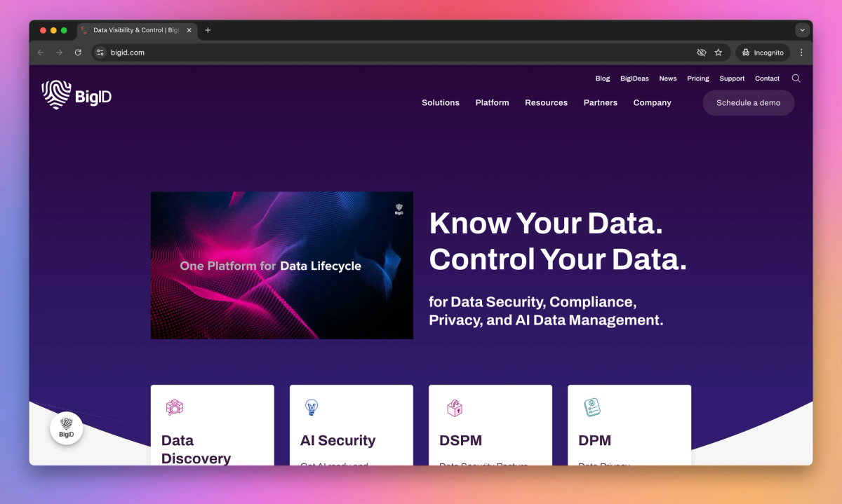
Task: Click the AI Security card title
Action: (x=338, y=440)
